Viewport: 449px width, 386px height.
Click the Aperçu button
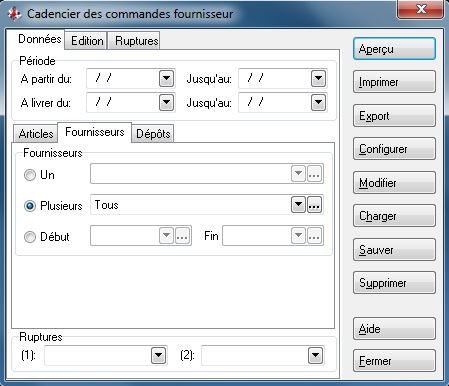[394, 49]
